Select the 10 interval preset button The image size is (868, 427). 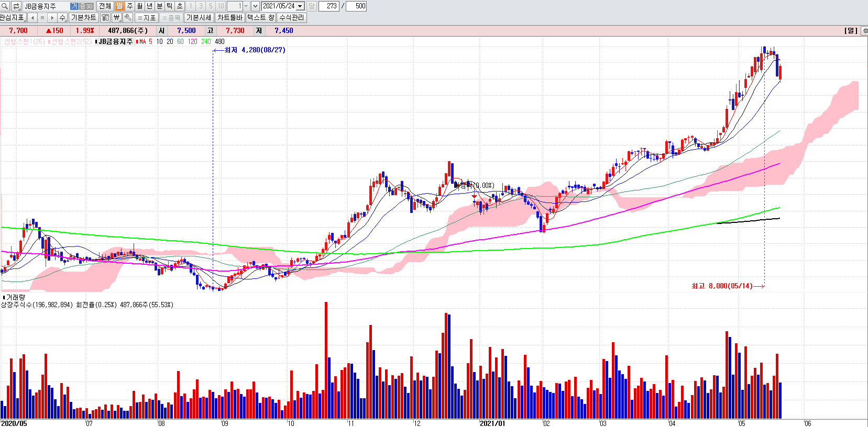click(221, 6)
